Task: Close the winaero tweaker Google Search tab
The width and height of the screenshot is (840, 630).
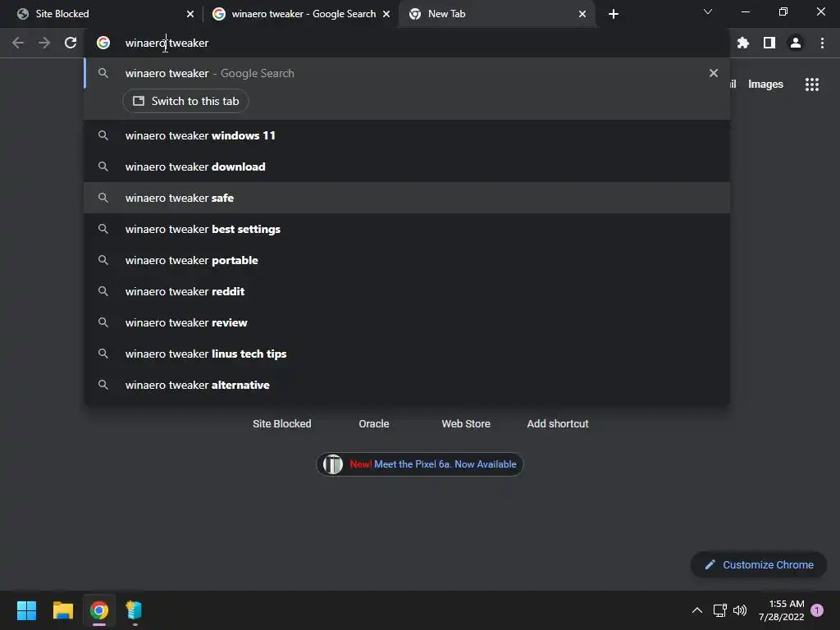Action: (386, 14)
